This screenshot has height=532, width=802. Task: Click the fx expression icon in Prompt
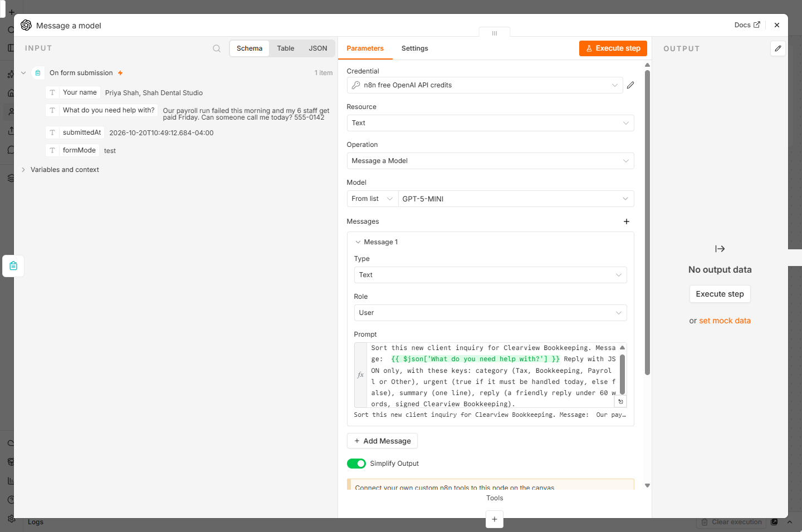360,375
